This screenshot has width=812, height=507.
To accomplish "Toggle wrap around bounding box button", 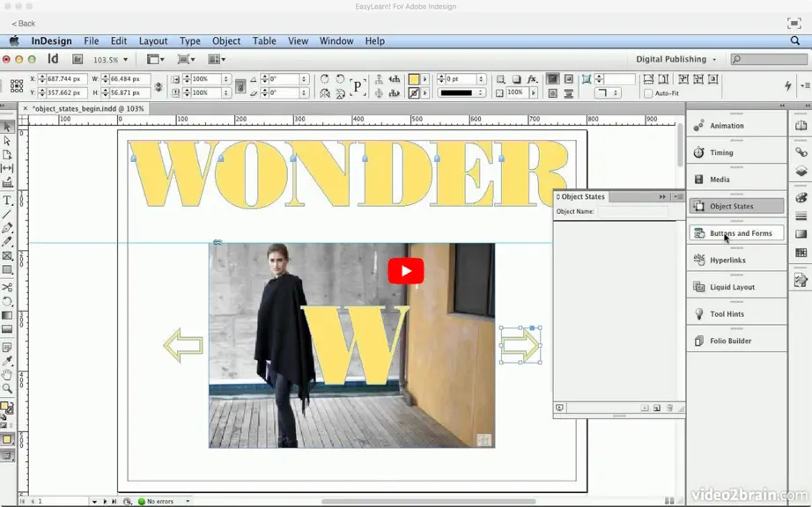I will coord(569,79).
